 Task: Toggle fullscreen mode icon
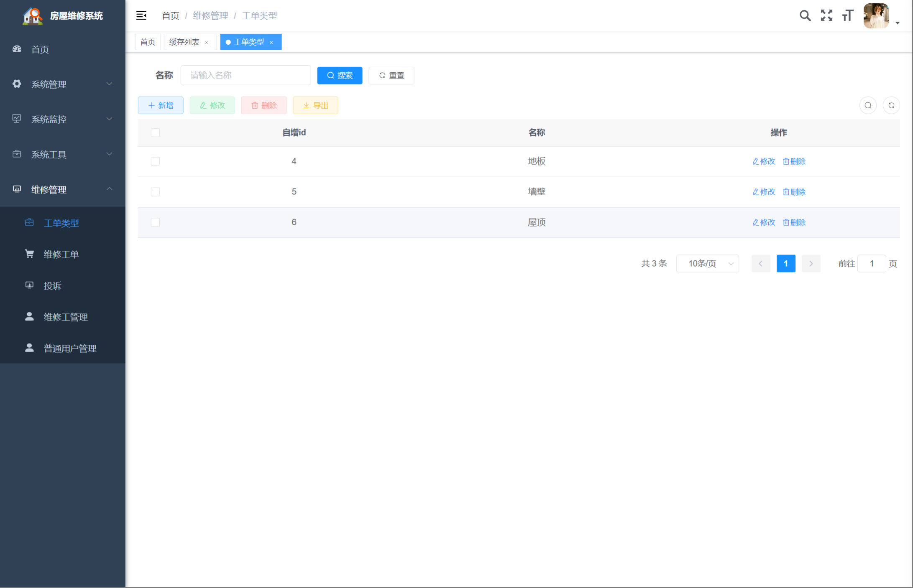[826, 15]
